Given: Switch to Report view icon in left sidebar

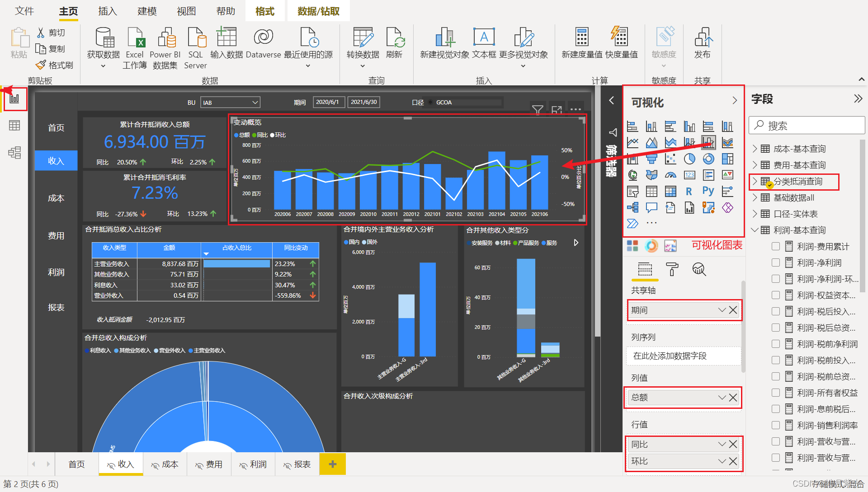Looking at the screenshot, I should [x=14, y=98].
